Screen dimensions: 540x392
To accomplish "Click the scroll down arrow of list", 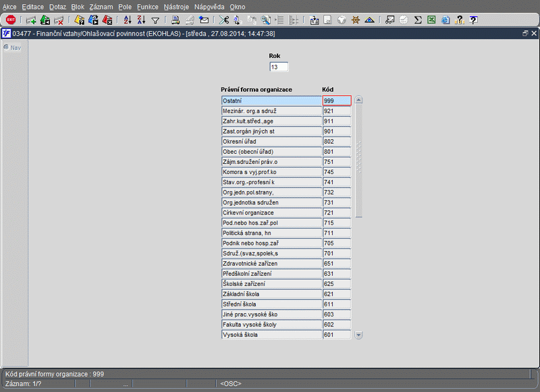I will [358, 335].
